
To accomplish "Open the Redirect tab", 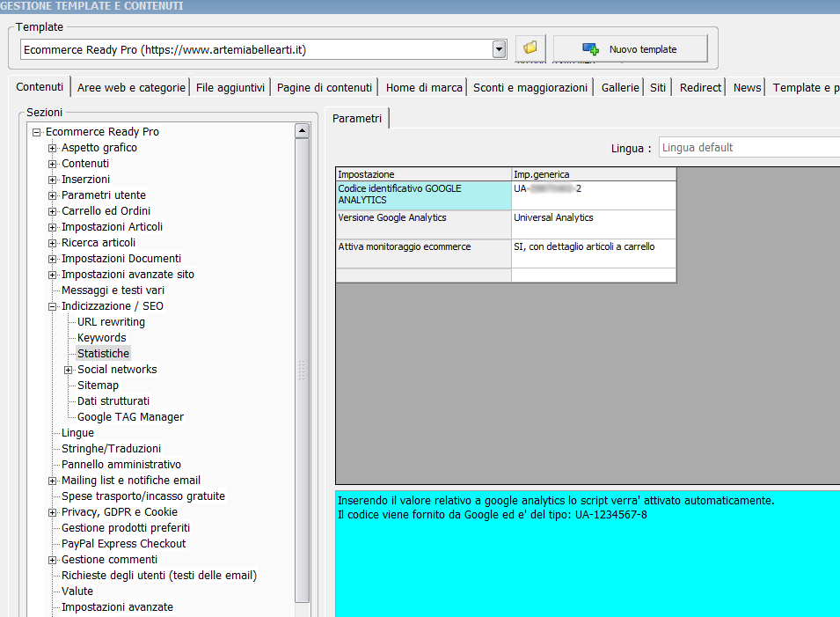I will point(700,87).
